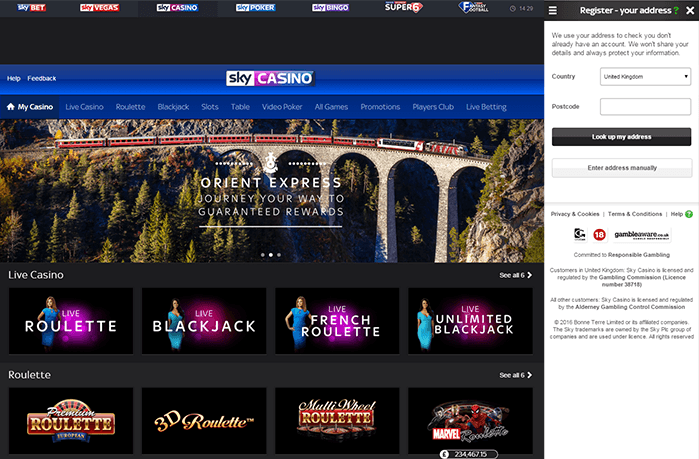Image resolution: width=699 pixels, height=459 pixels.
Task: Open Table nav item
Action: [240, 107]
